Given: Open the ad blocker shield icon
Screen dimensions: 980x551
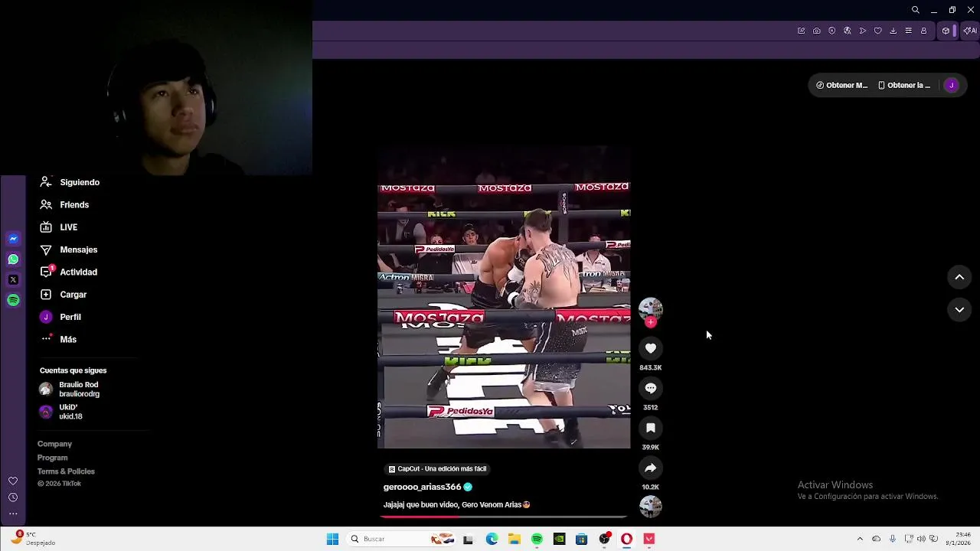Looking at the screenshot, I should point(832,31).
